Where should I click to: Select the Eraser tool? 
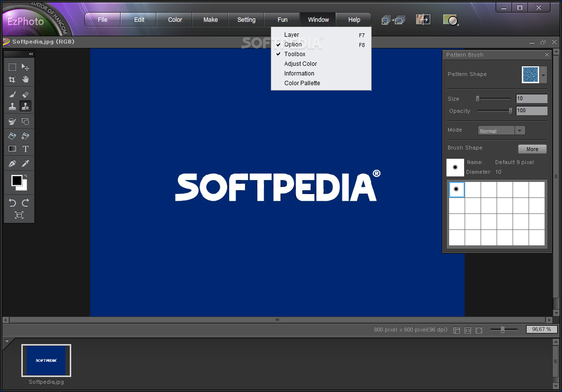(x=25, y=94)
